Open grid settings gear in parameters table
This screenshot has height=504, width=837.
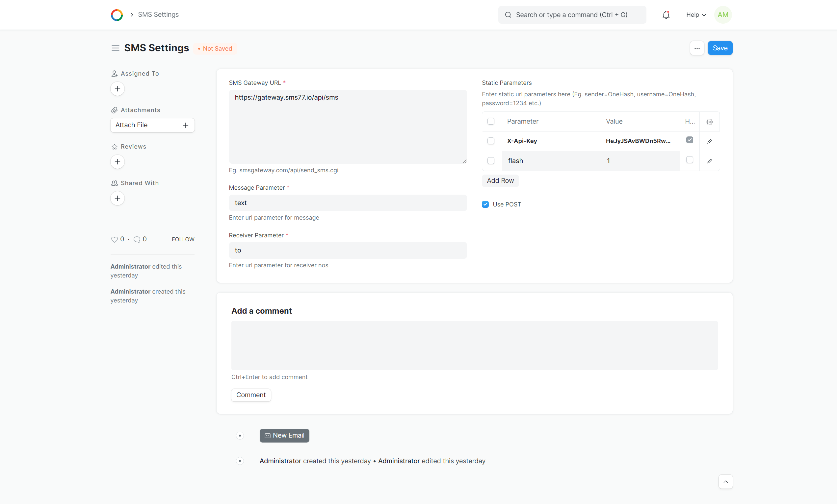pyautogui.click(x=709, y=122)
